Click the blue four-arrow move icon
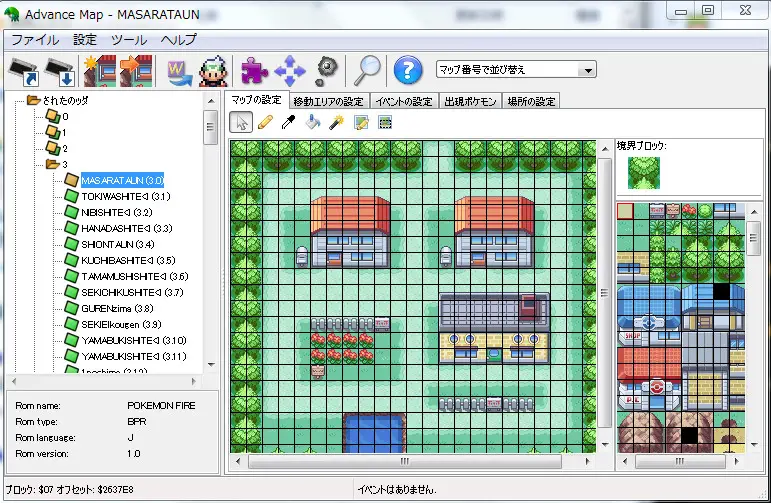The image size is (771, 503). pos(289,71)
